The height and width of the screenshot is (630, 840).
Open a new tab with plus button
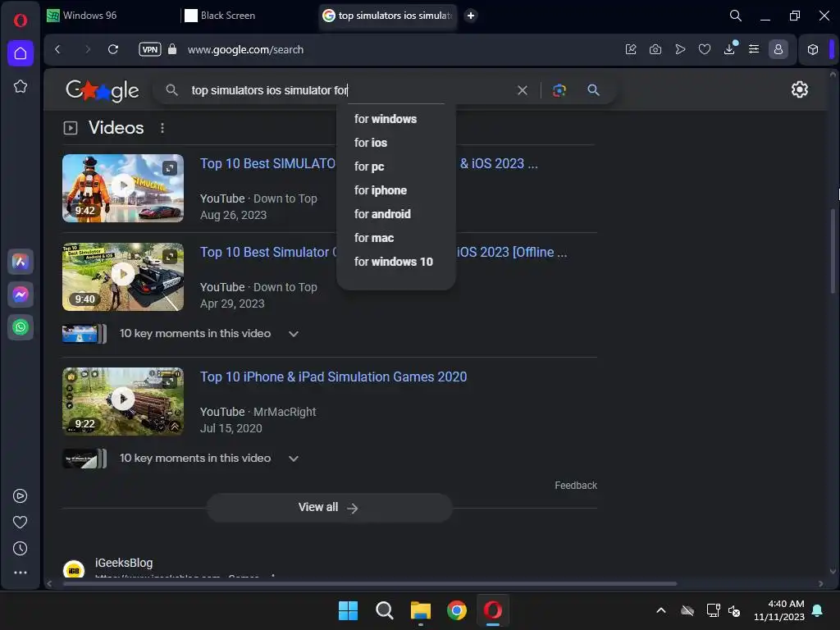470,16
